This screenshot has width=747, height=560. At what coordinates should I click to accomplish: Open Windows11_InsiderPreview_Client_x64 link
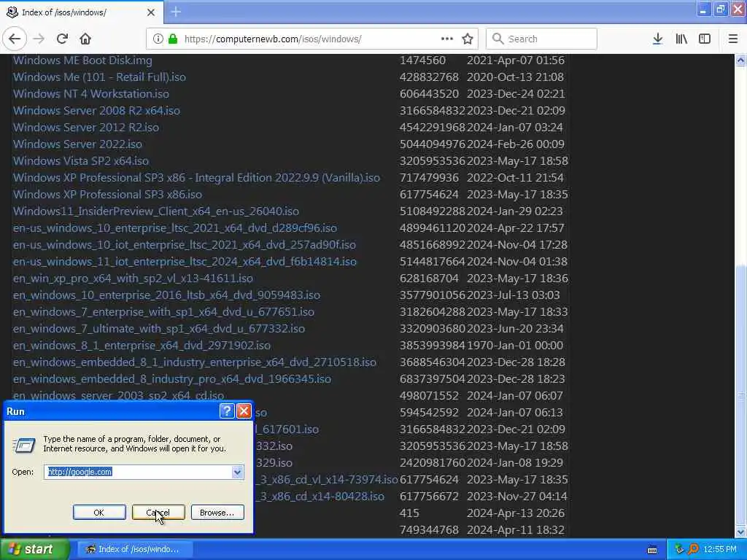pos(156,211)
